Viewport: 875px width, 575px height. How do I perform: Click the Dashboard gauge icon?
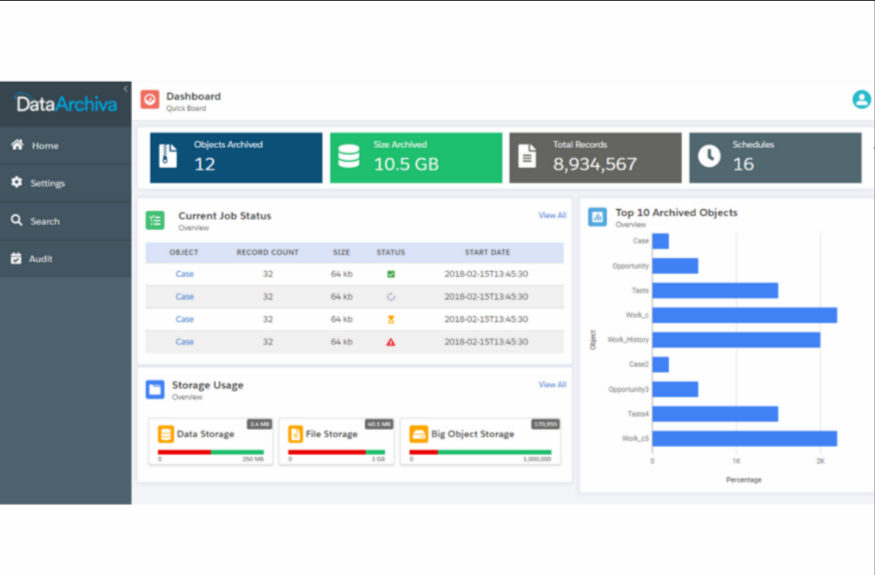[150, 99]
